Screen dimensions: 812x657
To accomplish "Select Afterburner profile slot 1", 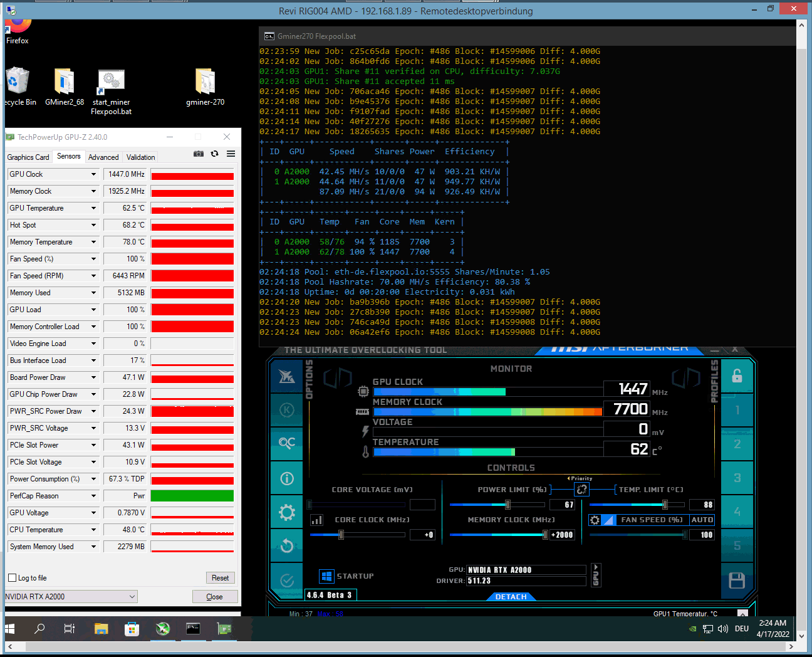I will (737, 410).
